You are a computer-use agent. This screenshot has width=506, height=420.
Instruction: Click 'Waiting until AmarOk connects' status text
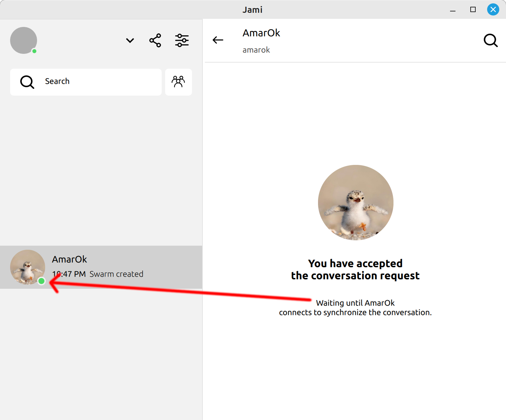tap(355, 308)
